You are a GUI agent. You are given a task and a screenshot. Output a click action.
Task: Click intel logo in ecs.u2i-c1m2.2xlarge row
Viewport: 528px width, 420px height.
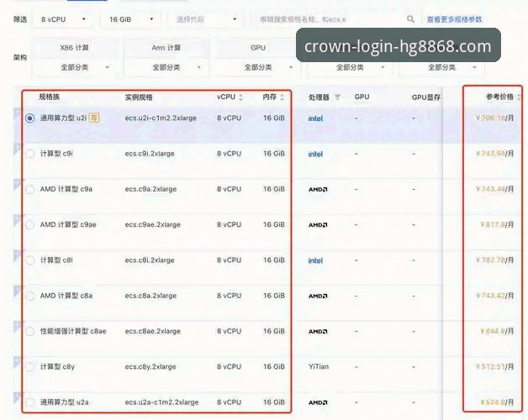point(315,118)
